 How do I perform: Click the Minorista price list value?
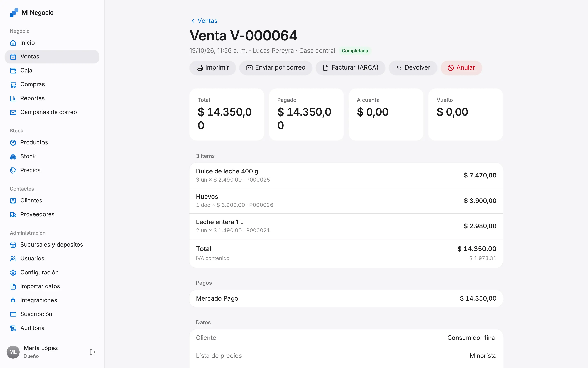pos(483,356)
